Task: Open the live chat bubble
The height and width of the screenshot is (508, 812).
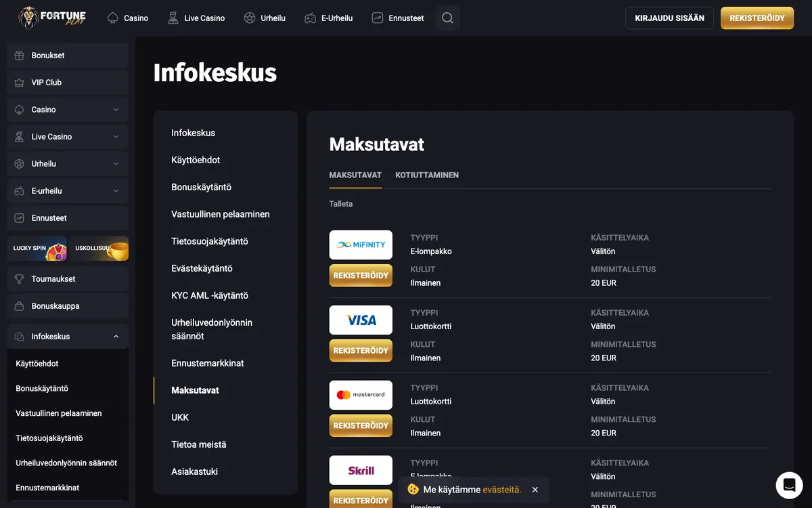Action: tap(789, 485)
